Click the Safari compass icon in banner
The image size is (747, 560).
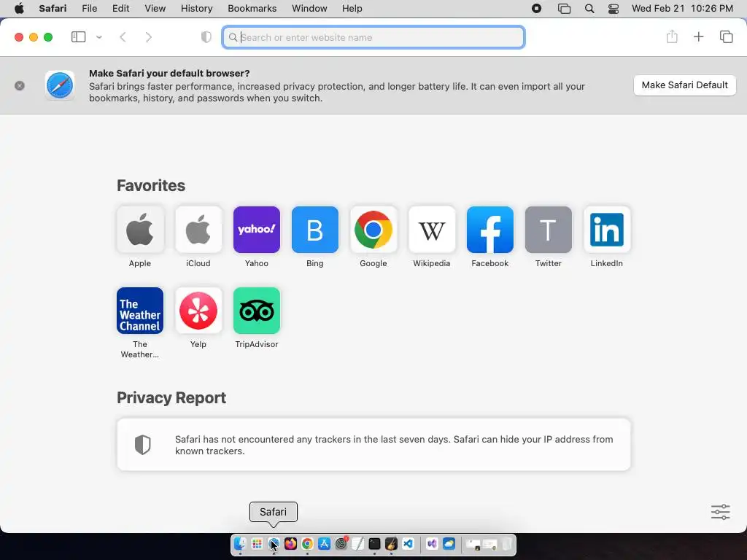[60, 86]
